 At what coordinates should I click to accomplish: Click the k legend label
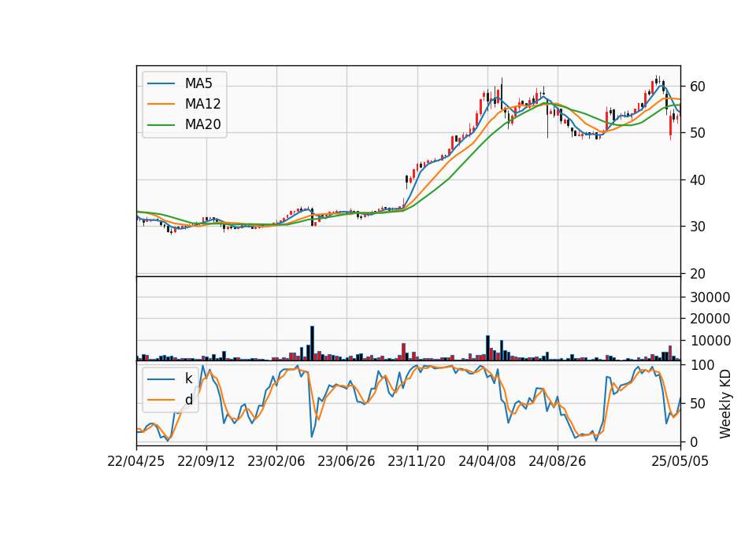[x=188, y=379]
